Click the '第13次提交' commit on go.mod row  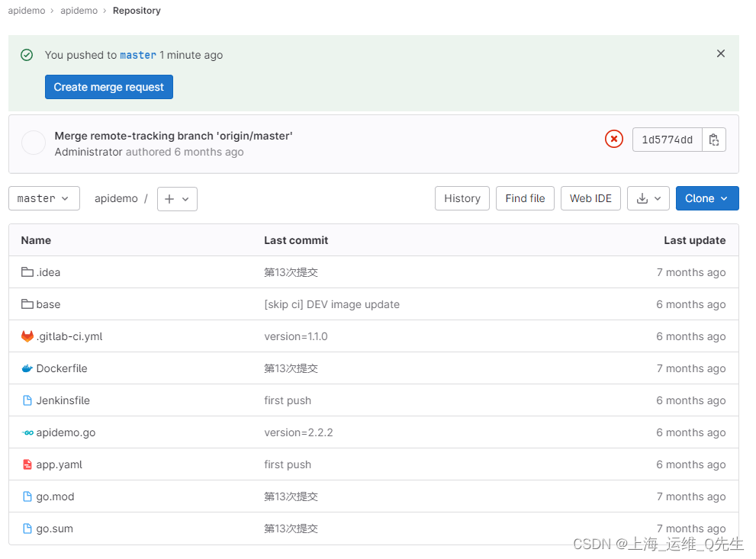[291, 496]
